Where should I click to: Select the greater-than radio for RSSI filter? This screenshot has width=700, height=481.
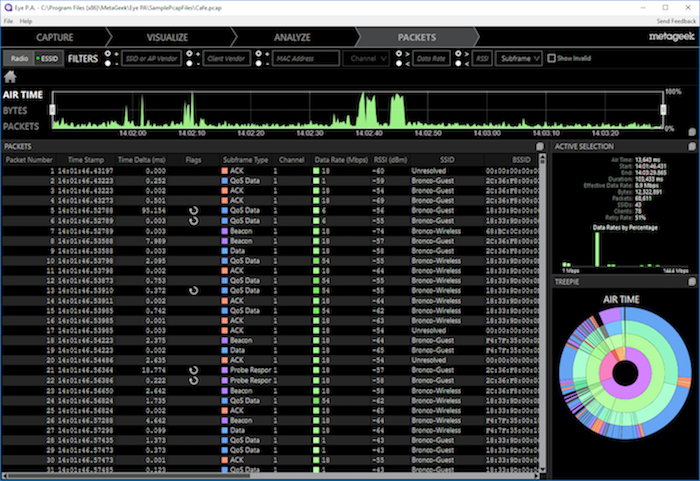[x=458, y=54]
